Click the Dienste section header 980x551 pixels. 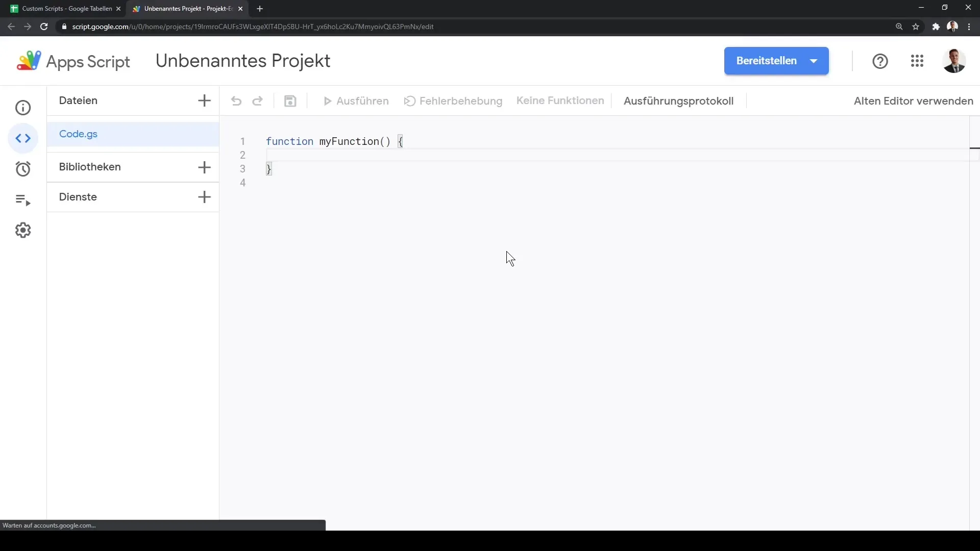[x=78, y=197]
